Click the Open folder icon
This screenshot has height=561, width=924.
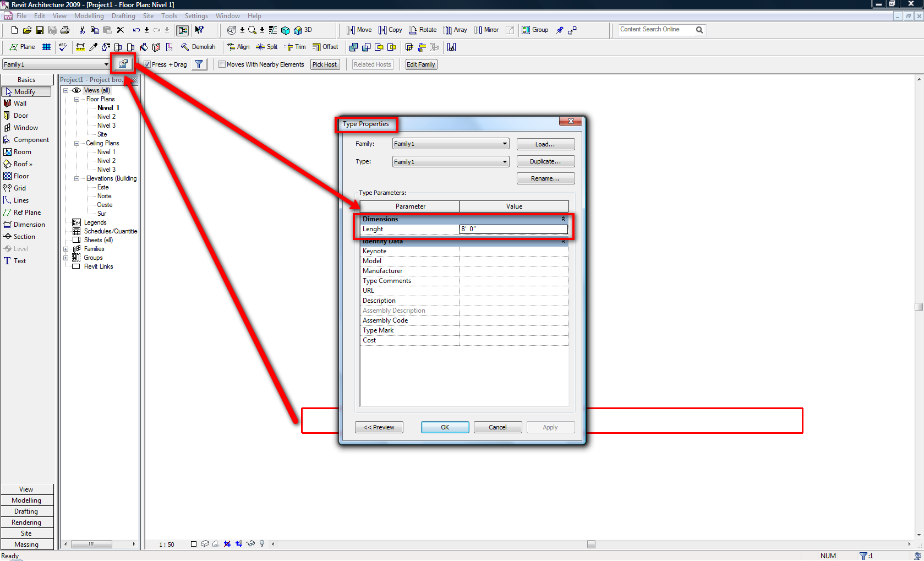coord(27,30)
